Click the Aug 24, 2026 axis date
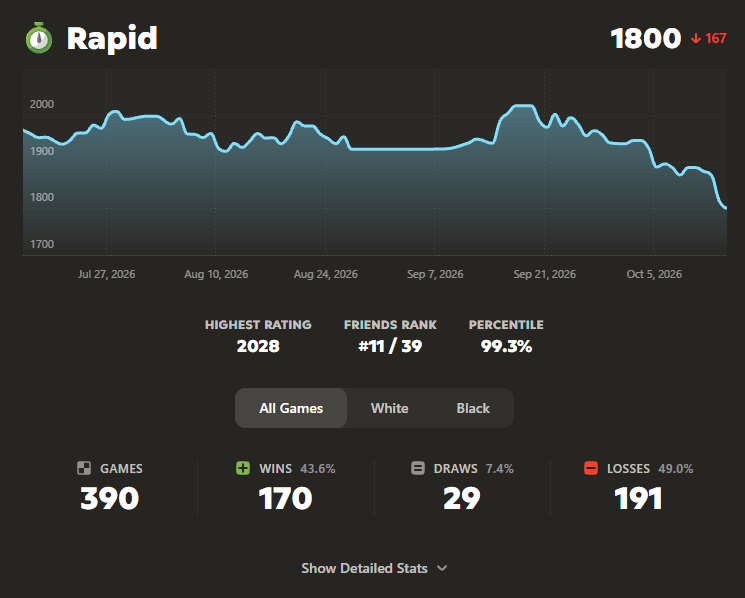 (325, 274)
